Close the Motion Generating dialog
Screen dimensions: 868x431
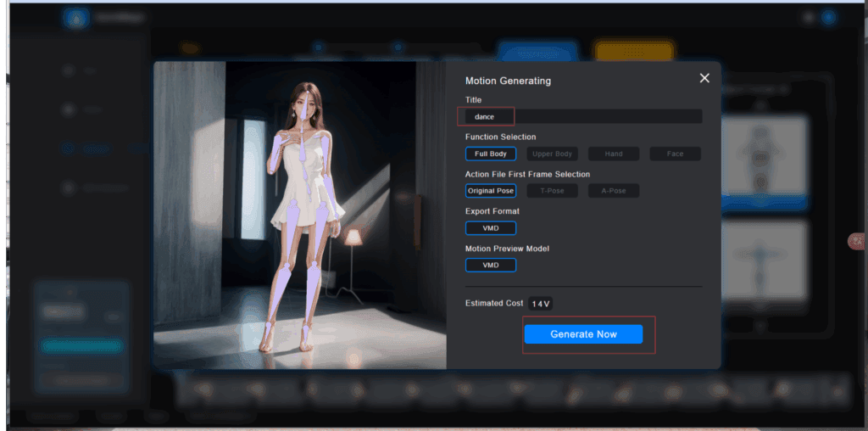(704, 78)
